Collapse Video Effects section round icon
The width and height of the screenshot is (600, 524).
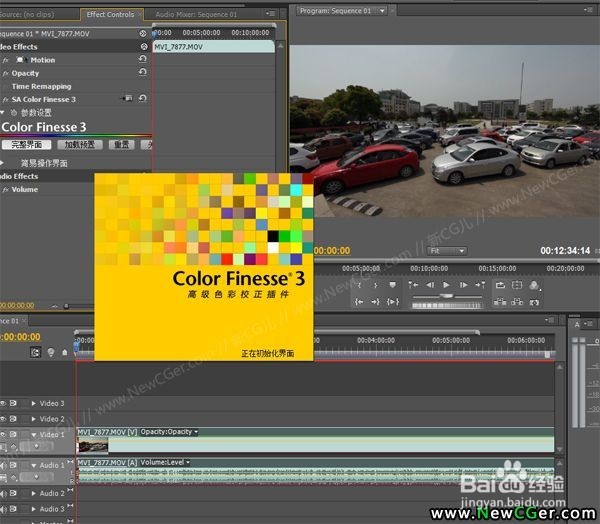[x=144, y=47]
